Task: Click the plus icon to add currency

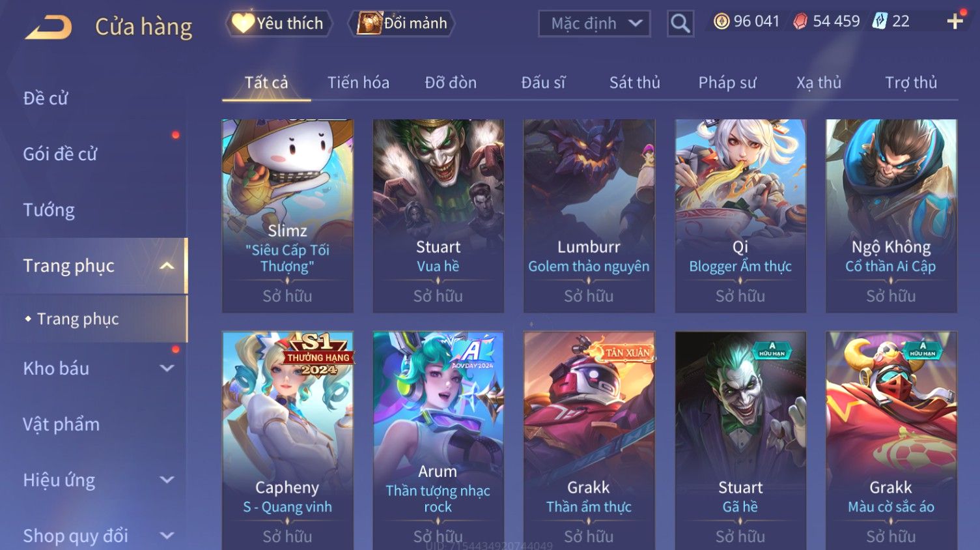Action: click(955, 22)
